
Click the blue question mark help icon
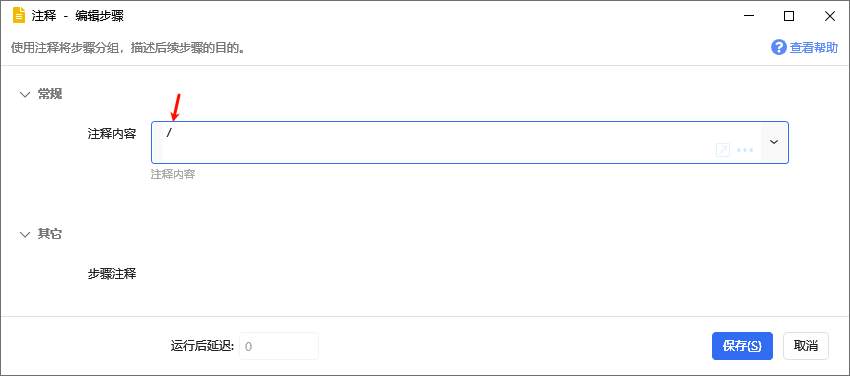(x=778, y=48)
